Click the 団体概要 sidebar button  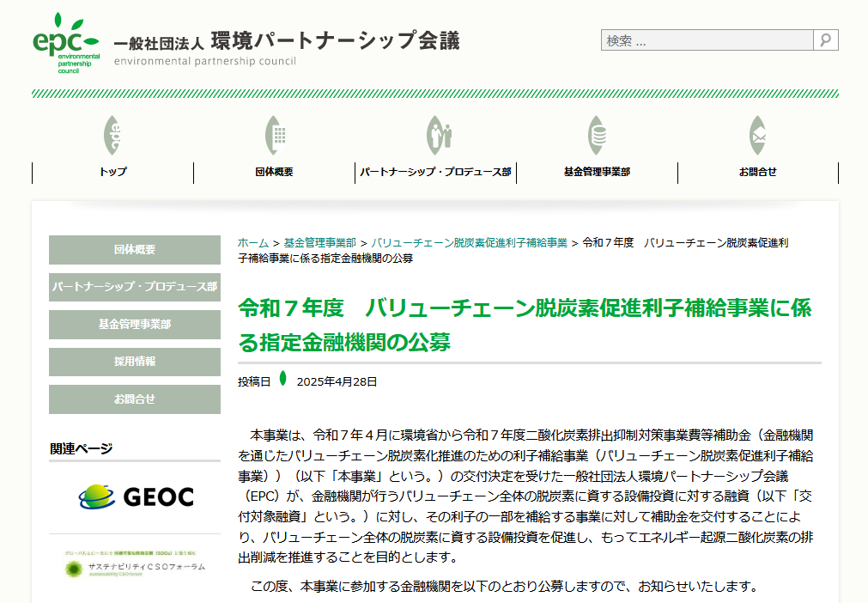(135, 250)
